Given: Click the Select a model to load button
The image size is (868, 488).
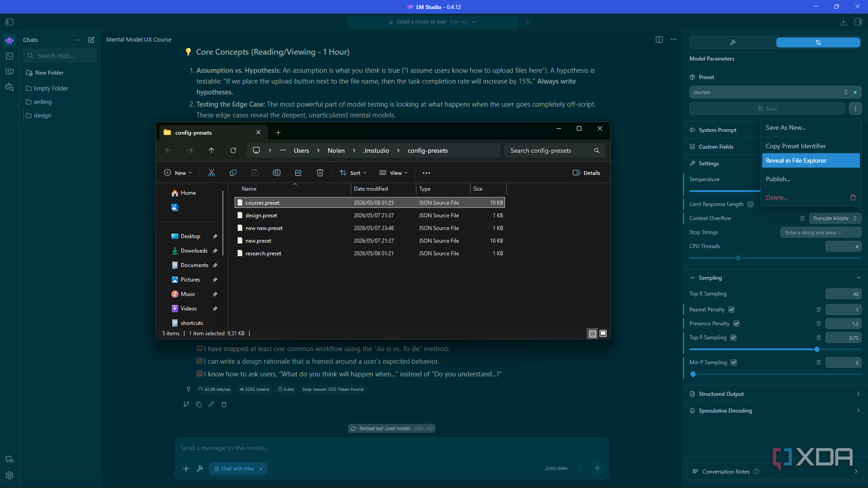Looking at the screenshot, I should coord(432,22).
